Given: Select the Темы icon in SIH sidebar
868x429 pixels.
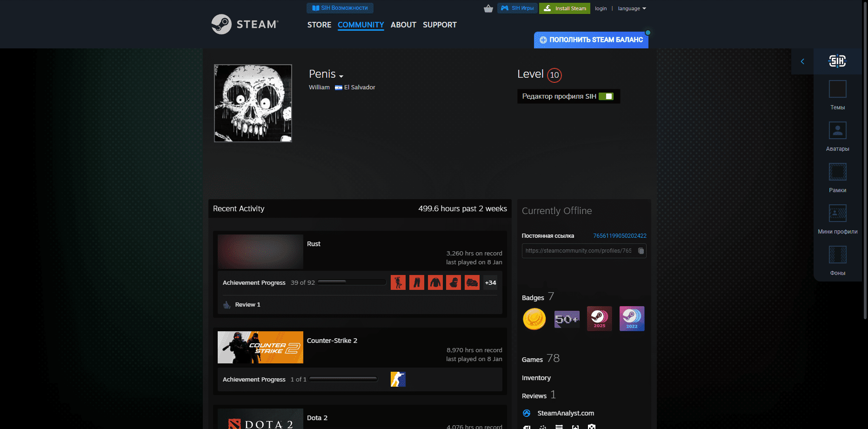Looking at the screenshot, I should tap(837, 88).
